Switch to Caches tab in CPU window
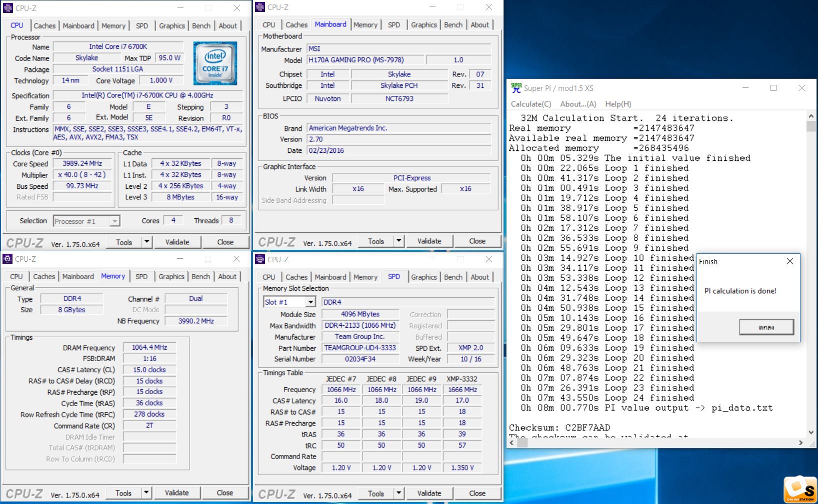The height and width of the screenshot is (504, 818). pyautogui.click(x=44, y=25)
